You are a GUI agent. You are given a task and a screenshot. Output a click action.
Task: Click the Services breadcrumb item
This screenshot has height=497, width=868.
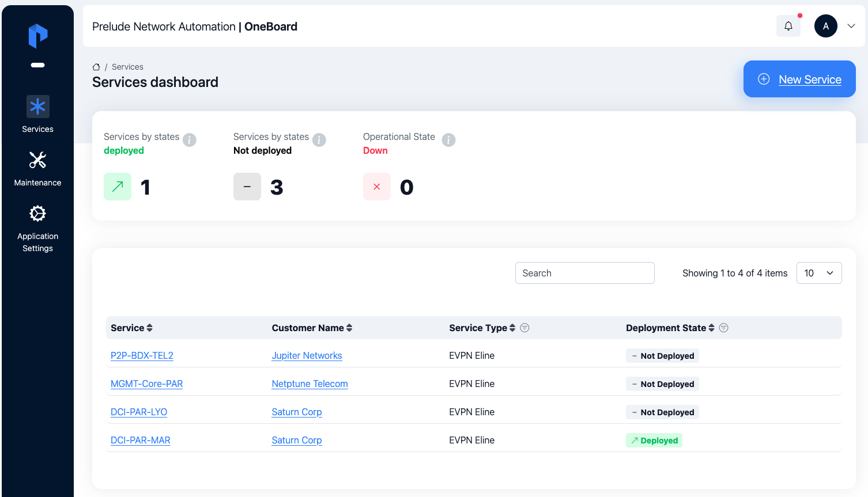tap(127, 67)
